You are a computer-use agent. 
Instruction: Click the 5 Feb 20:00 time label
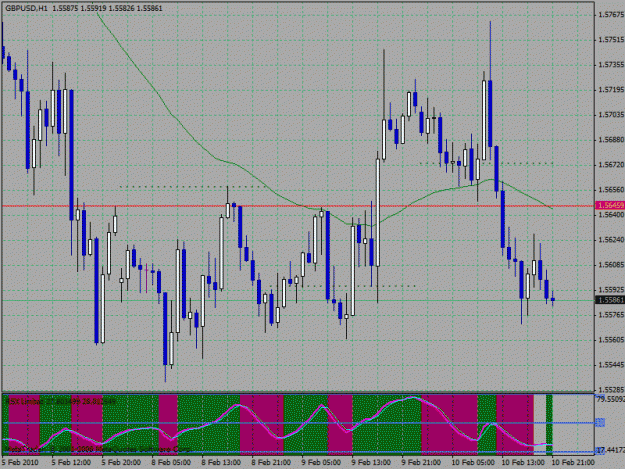tap(121, 462)
